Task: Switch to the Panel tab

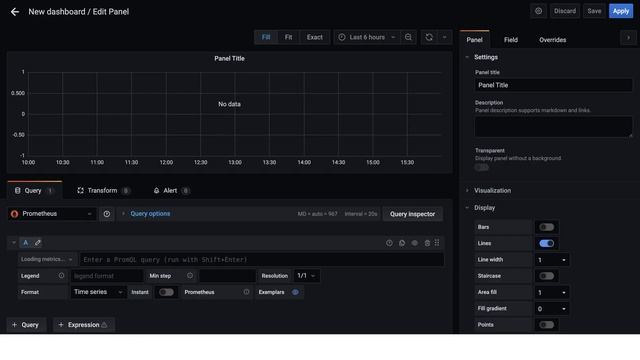Action: point(474,40)
